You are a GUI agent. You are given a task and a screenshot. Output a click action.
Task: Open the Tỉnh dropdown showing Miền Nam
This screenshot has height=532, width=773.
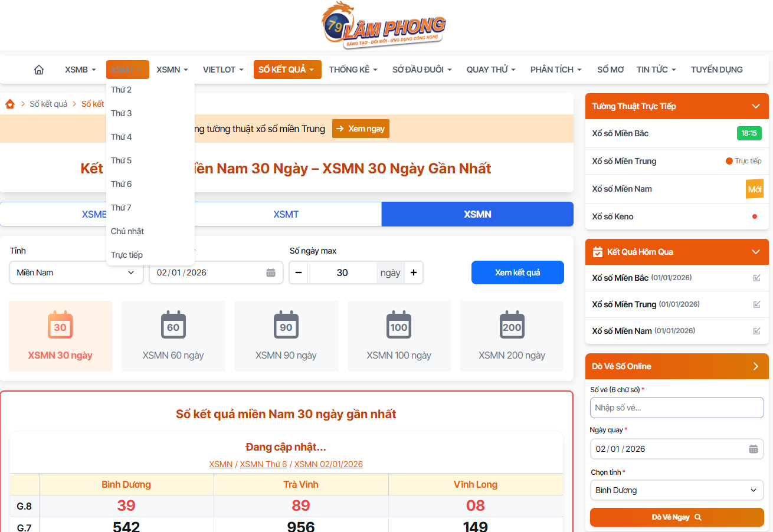pos(76,272)
